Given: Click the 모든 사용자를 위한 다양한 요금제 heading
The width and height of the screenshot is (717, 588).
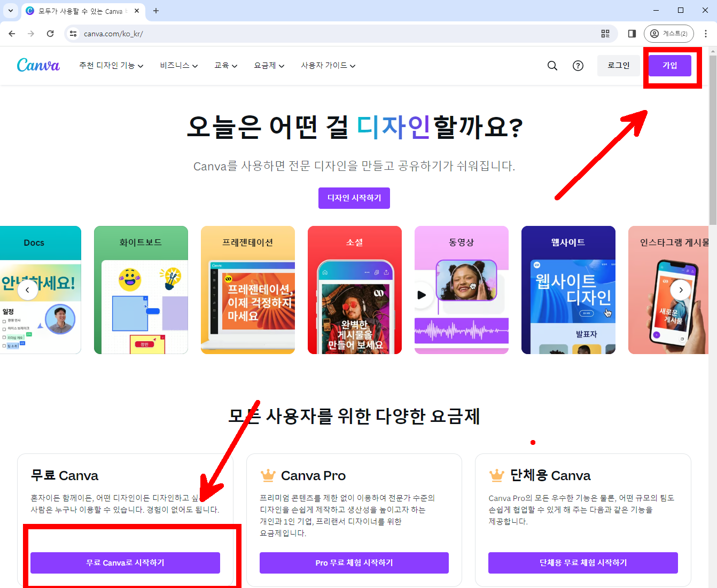Looking at the screenshot, I should pyautogui.click(x=354, y=416).
